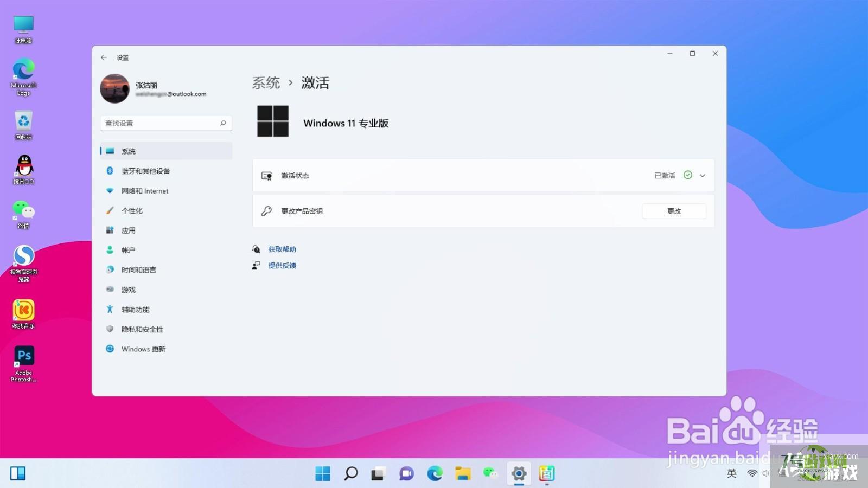The image size is (868, 488).
Task: Click the 激活状态 certificate icon
Action: [266, 176]
